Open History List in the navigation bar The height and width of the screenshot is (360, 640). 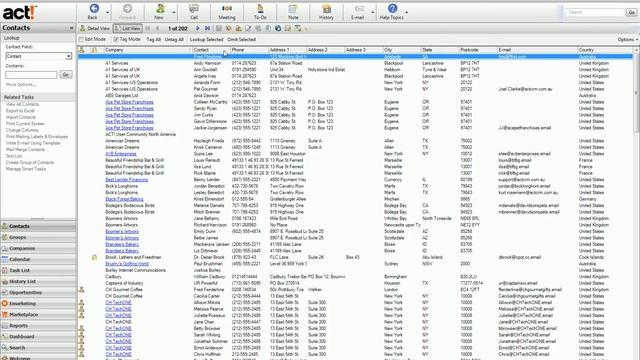[x=38, y=281]
